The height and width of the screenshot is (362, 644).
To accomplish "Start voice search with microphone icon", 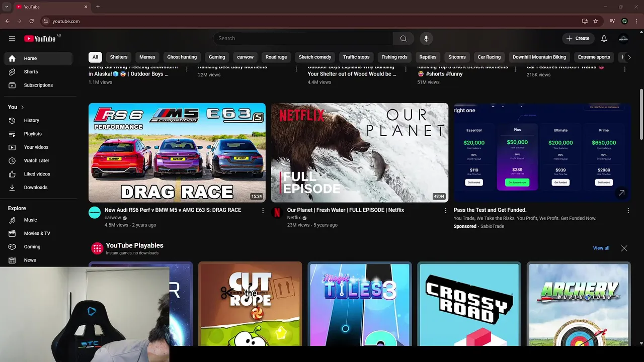I will pyautogui.click(x=426, y=39).
